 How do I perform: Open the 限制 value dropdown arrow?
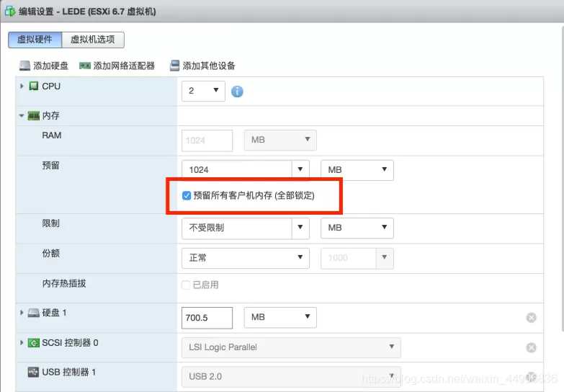pos(300,228)
